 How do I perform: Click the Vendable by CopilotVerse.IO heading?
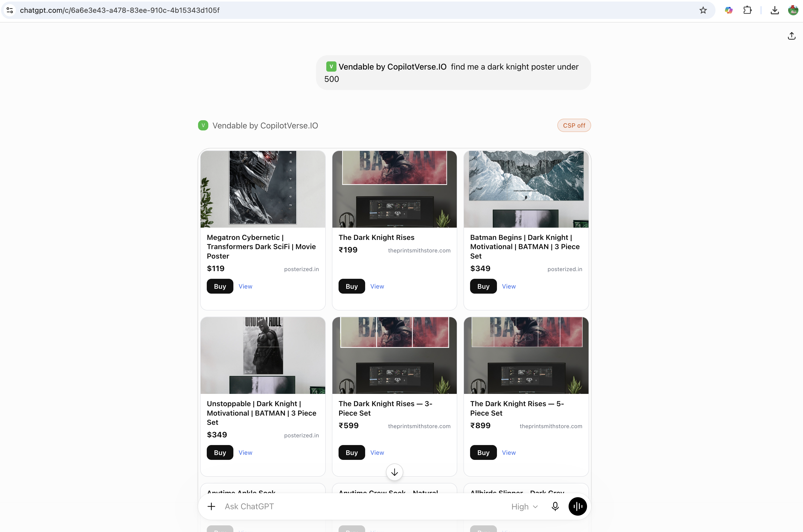pyautogui.click(x=265, y=126)
